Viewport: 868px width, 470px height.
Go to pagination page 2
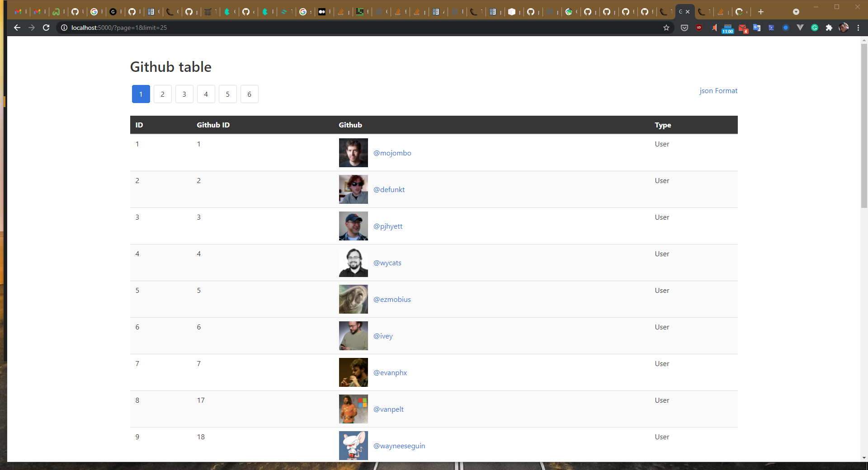pyautogui.click(x=163, y=94)
